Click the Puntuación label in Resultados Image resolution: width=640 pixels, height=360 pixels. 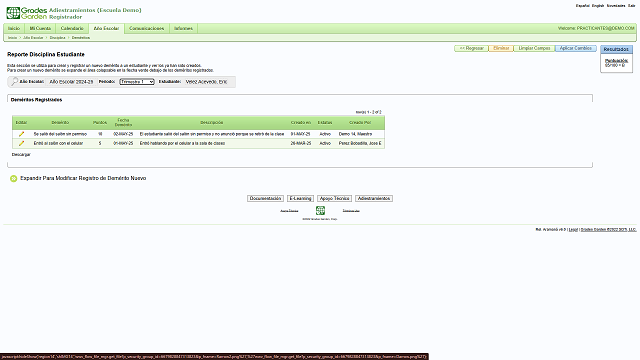click(x=616, y=60)
